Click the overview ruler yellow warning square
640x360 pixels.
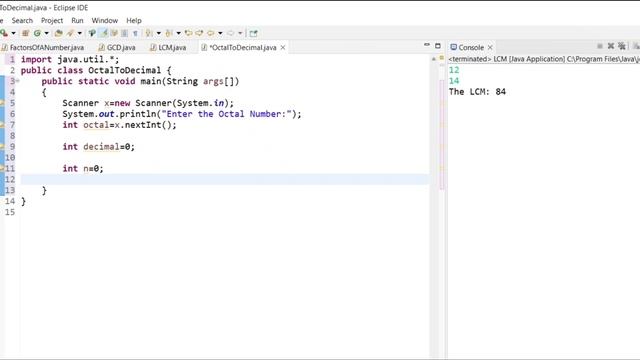tap(442, 58)
